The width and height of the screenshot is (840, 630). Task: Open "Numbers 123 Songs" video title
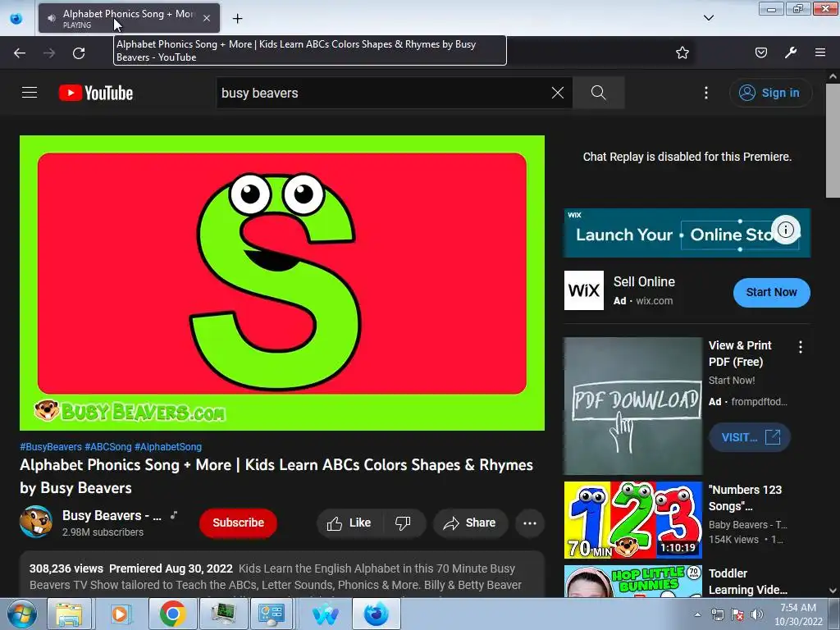(x=745, y=498)
